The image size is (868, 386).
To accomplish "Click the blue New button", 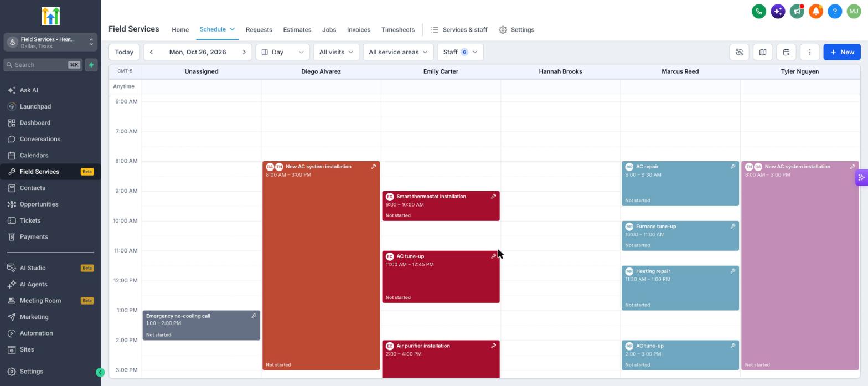I will coord(842,52).
